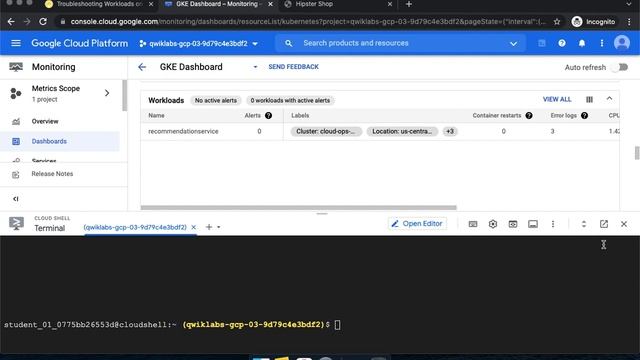Click the Cluster: cloud-ops label chip

[x=326, y=131]
